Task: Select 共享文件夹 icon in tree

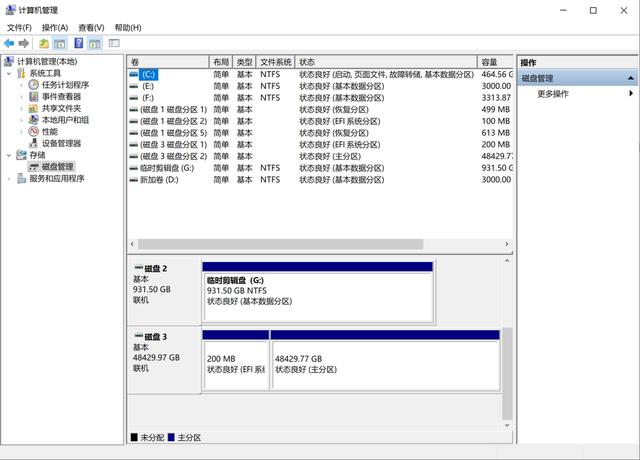Action: point(33,108)
